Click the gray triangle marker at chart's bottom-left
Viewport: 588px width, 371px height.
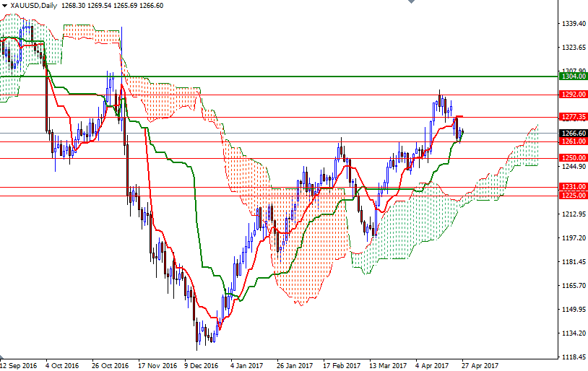pyautogui.click(x=2, y=359)
